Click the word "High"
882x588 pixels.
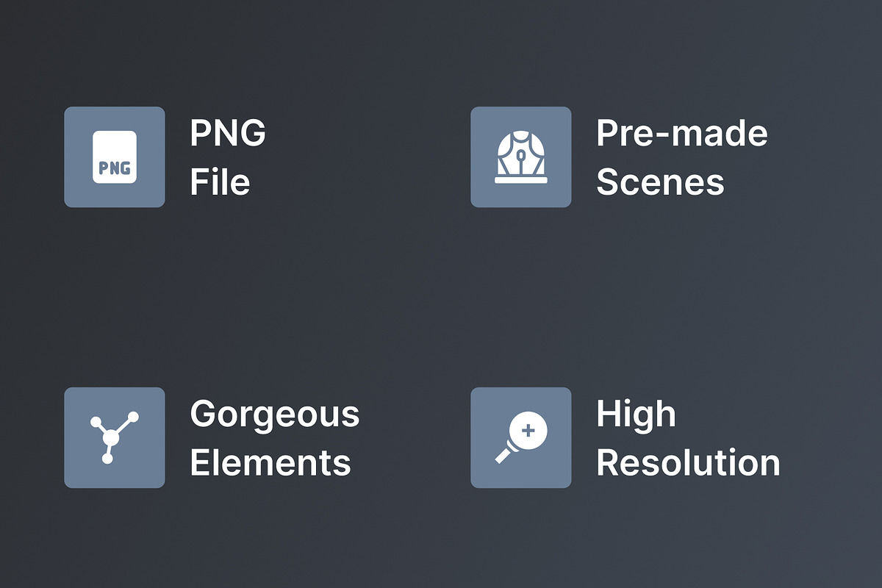[x=636, y=416]
